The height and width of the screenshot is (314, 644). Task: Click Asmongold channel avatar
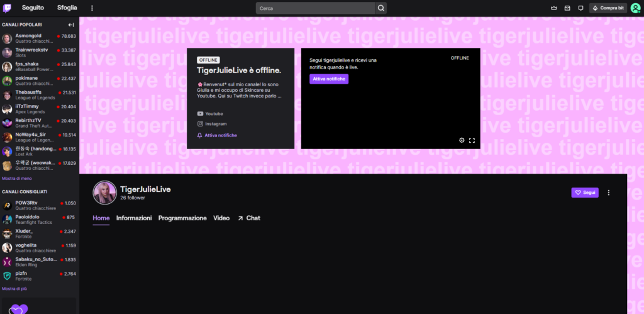pos(7,38)
